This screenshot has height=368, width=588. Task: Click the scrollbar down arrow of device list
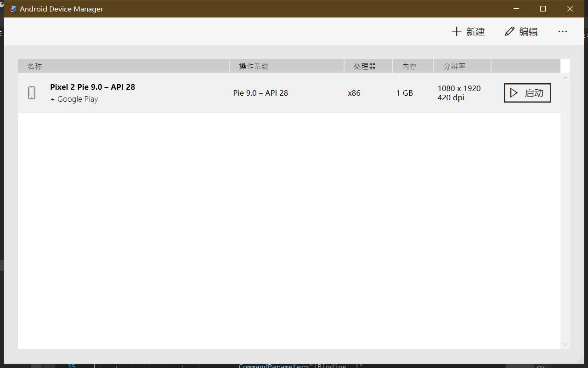click(x=565, y=344)
